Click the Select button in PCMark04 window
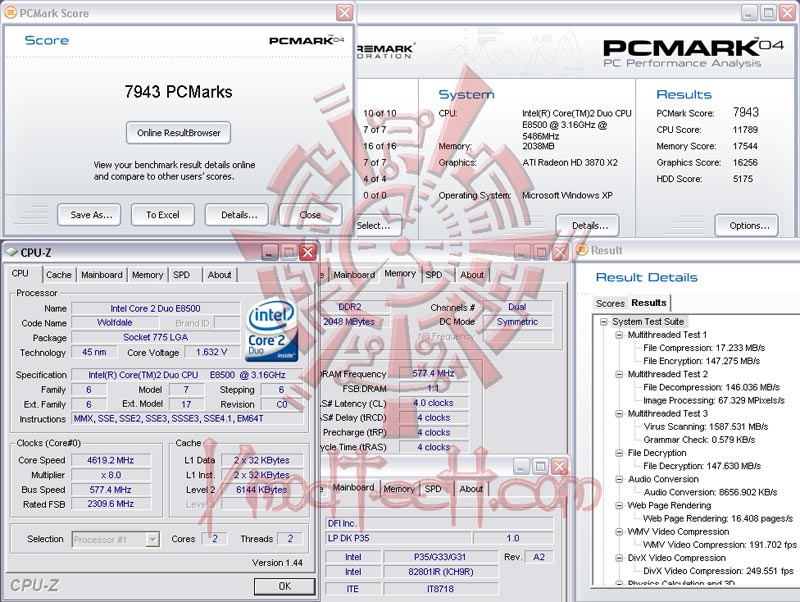 (x=378, y=225)
